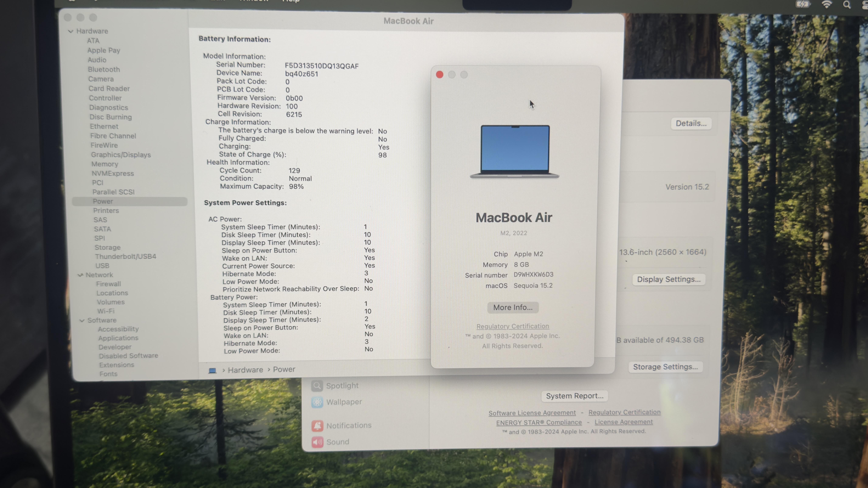868x488 pixels.
Task: Open License Agreement link in System Settings
Action: 623,422
